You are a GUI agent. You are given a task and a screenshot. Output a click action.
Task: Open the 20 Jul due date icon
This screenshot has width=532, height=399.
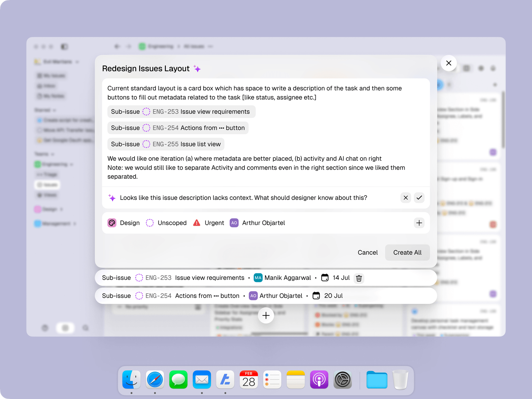click(x=316, y=296)
